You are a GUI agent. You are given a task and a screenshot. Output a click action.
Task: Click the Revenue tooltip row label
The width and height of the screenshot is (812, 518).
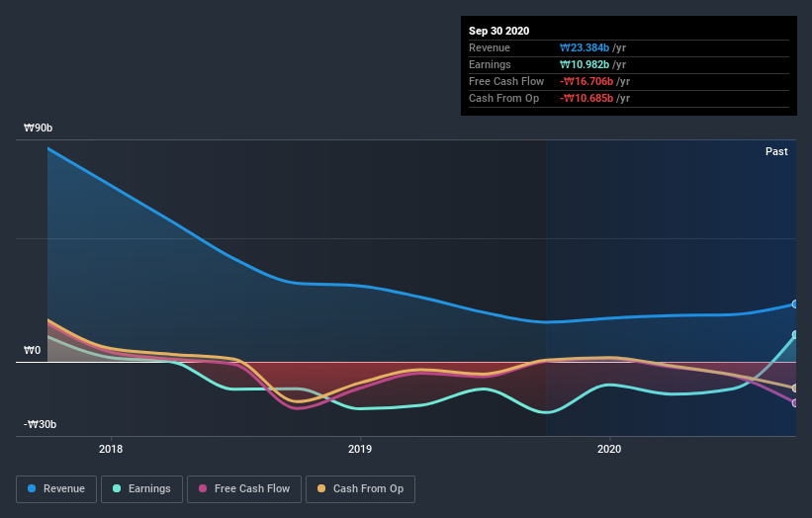(x=490, y=48)
